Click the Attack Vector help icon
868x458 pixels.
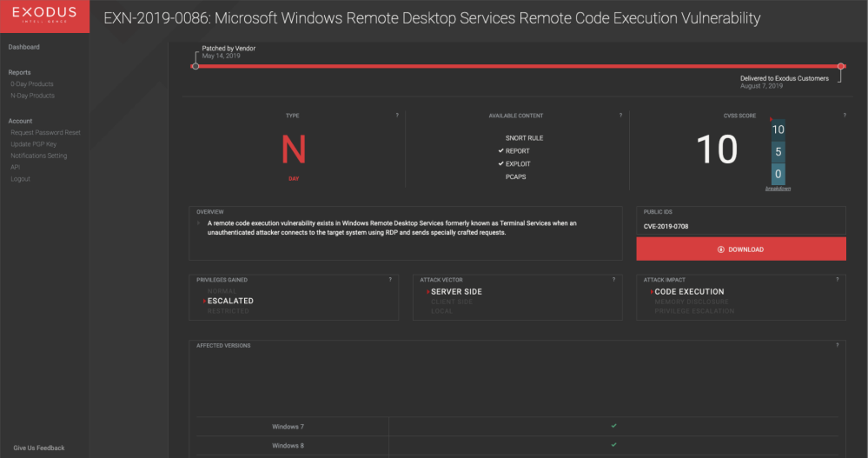coord(613,280)
